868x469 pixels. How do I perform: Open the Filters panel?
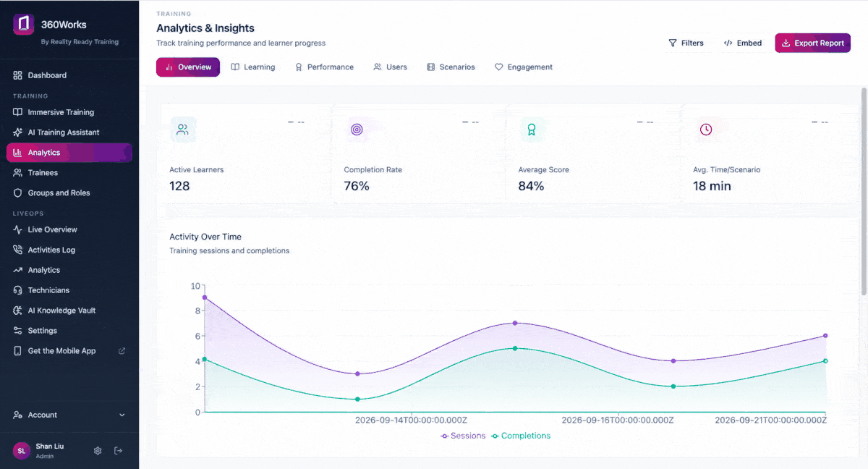point(686,43)
